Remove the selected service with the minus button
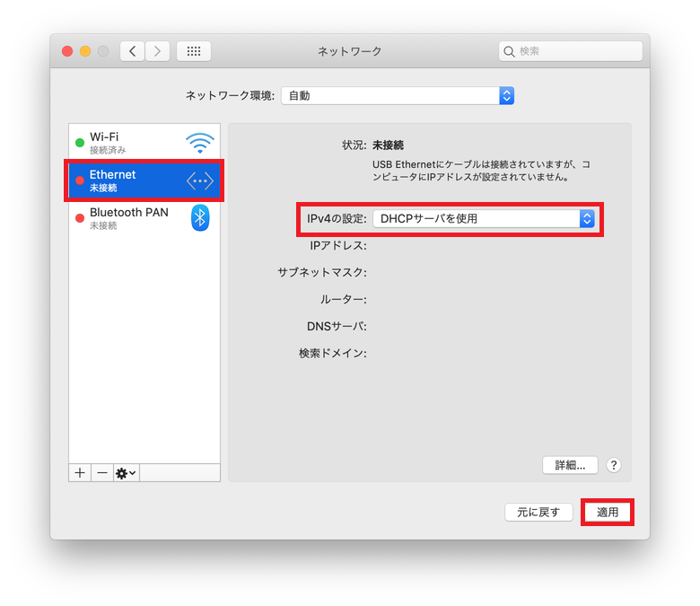700x606 pixels. point(102,472)
